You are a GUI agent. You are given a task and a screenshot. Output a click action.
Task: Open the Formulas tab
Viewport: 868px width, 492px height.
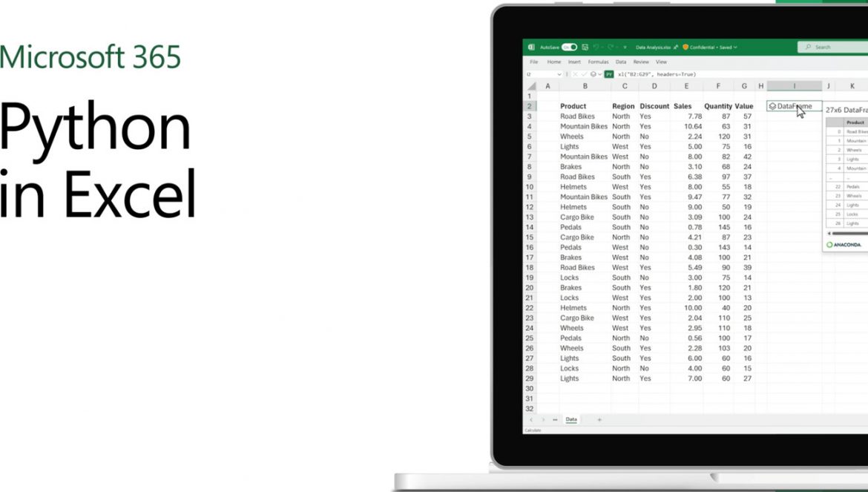pyautogui.click(x=598, y=62)
